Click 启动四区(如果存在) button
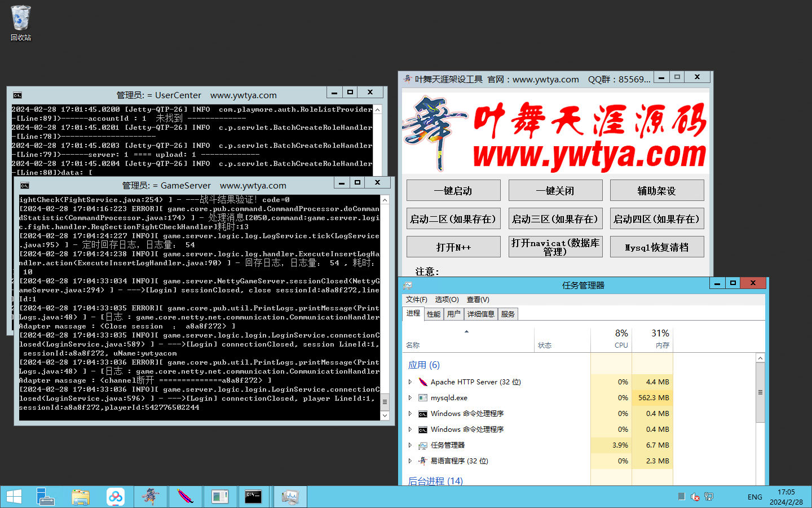This screenshot has width=812, height=508. coord(657,218)
